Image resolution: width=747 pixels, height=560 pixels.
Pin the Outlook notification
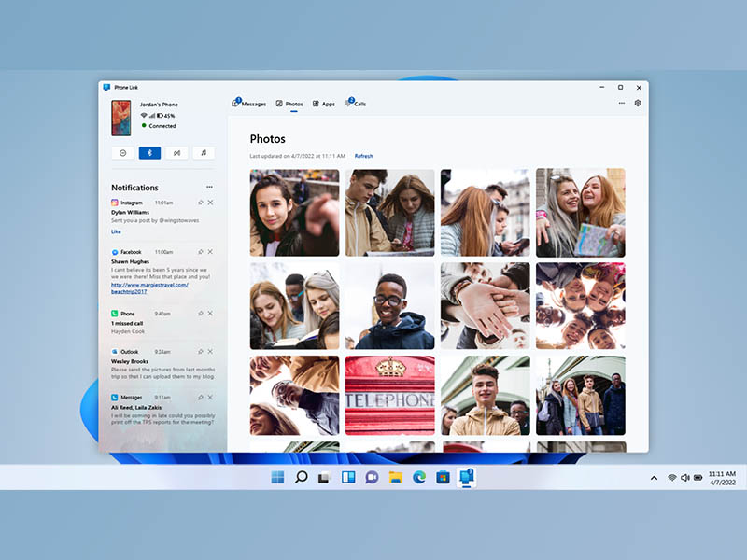pos(201,352)
